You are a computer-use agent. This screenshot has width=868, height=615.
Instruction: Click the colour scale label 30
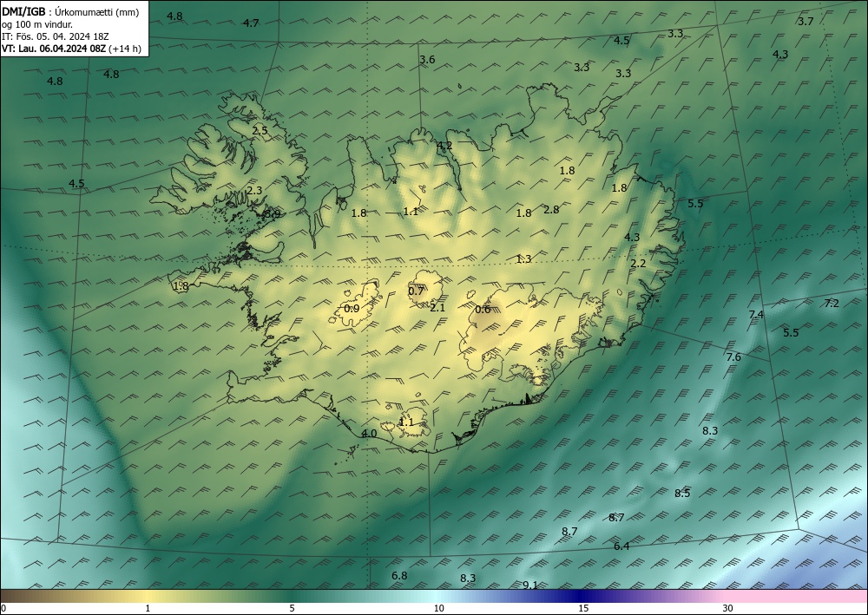(728, 609)
